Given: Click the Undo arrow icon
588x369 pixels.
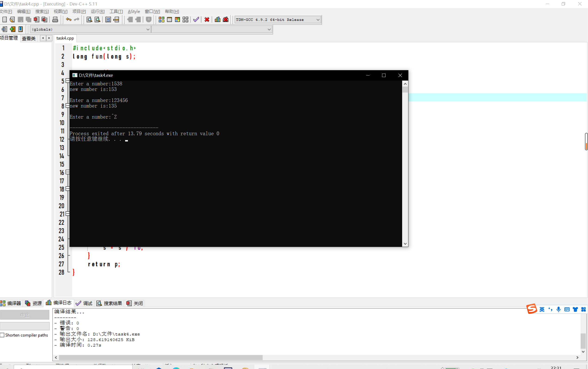Looking at the screenshot, I should [69, 20].
